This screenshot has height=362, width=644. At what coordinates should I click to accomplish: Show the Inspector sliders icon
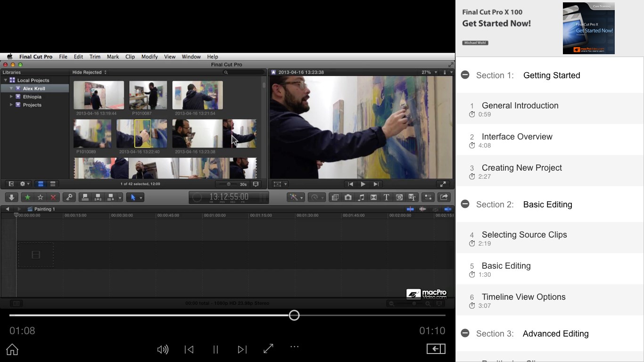coord(428,197)
